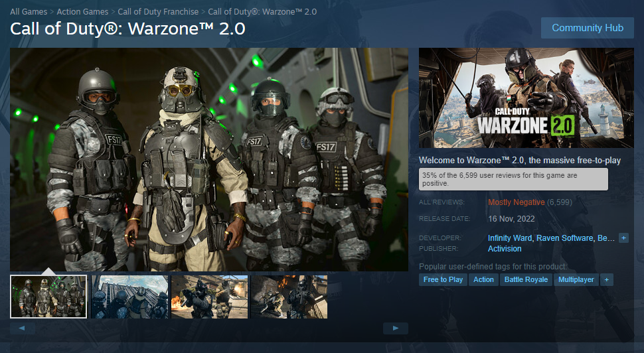The height and width of the screenshot is (353, 644).
Task: Browse the Free to Play tag
Action: click(x=443, y=279)
